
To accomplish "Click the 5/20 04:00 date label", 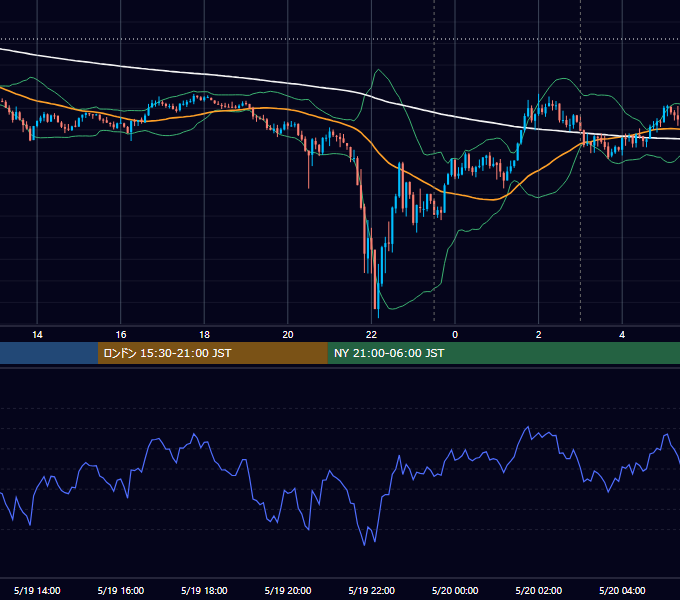I will tap(622, 590).
